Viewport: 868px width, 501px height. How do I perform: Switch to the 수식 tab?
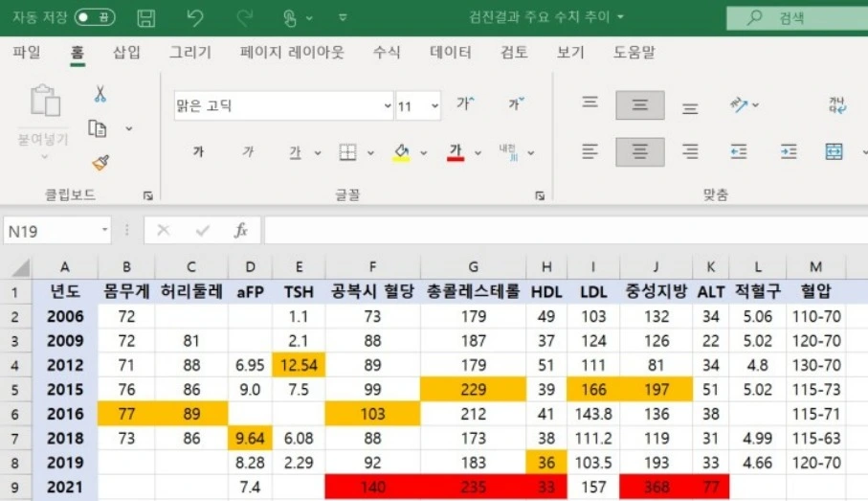pos(387,52)
